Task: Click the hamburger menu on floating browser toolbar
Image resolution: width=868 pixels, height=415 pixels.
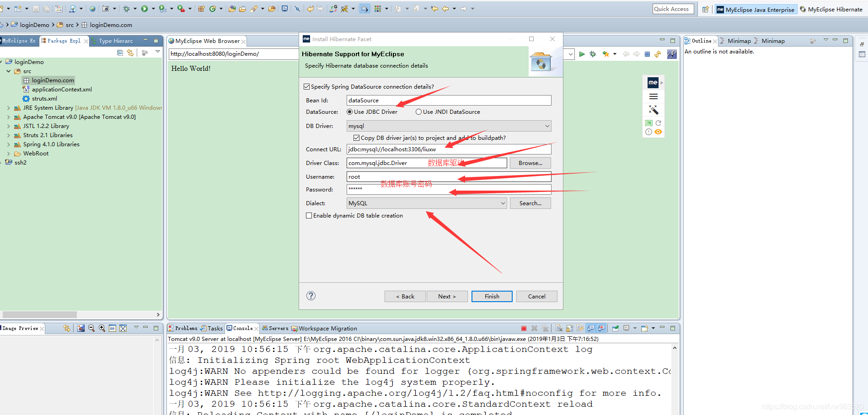Action: (x=654, y=96)
